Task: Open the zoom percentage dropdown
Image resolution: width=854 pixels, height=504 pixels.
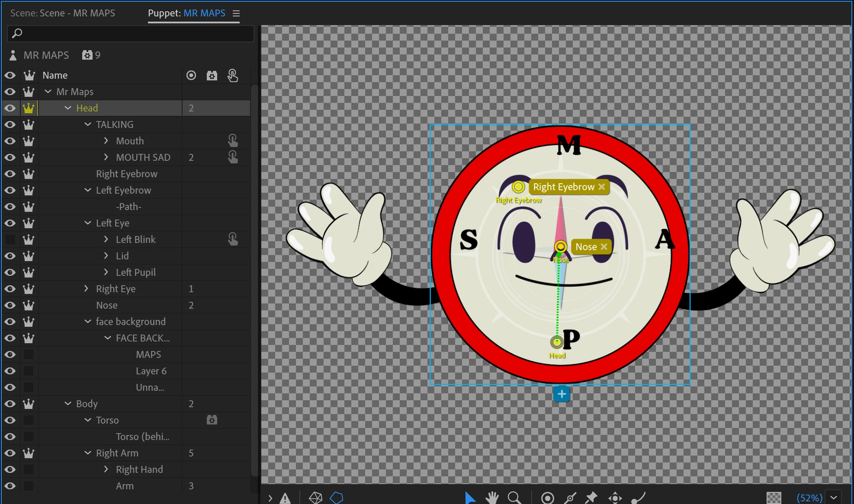Action: 834,498
